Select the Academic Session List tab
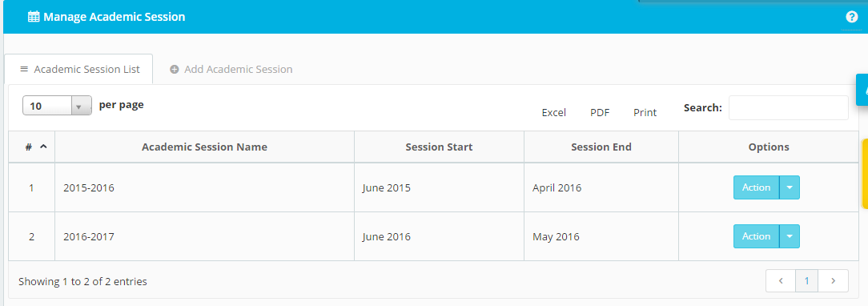868x306 pixels. coord(78,70)
